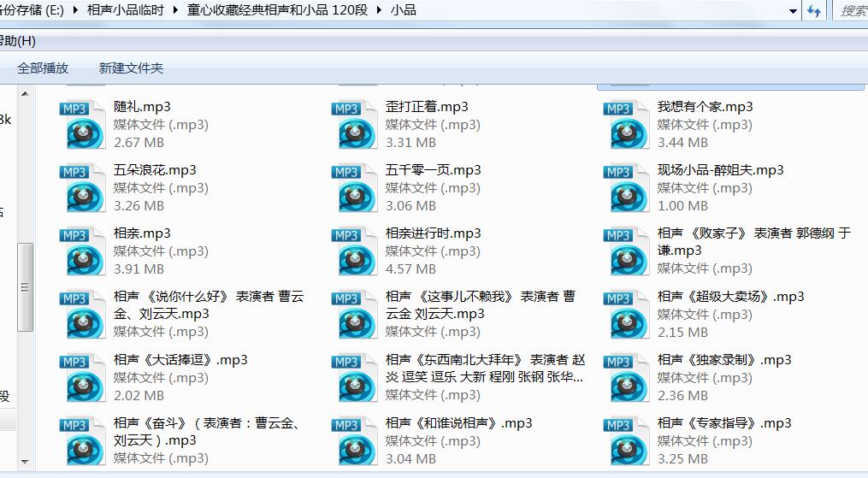
Task: Click the MP3 icon of 相声《大话捧逗》.mp3
Action: (82, 377)
